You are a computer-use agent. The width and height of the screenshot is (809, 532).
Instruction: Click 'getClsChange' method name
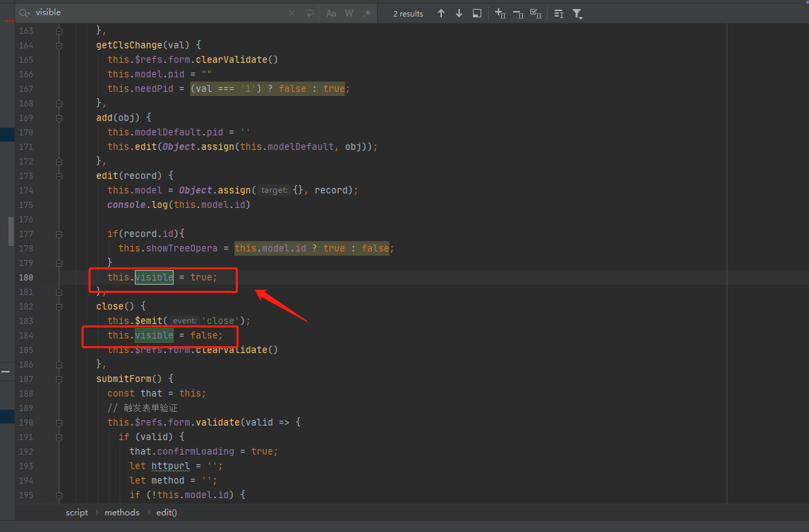coord(129,46)
